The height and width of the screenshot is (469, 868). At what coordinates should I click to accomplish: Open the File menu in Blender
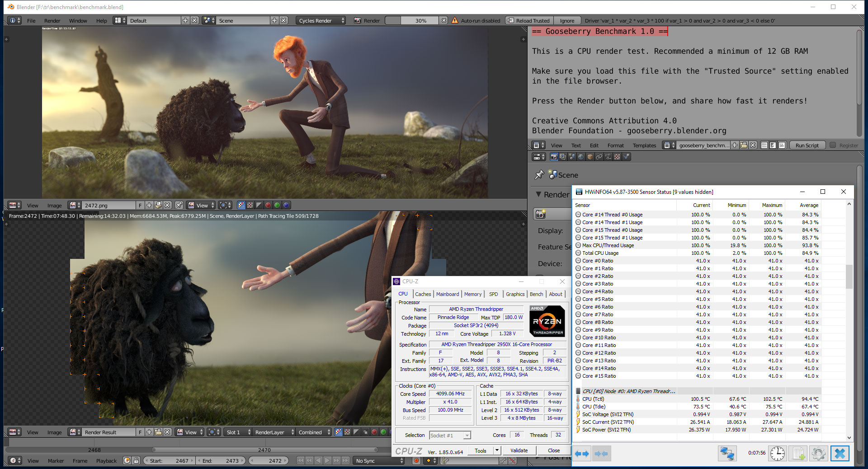coord(31,20)
